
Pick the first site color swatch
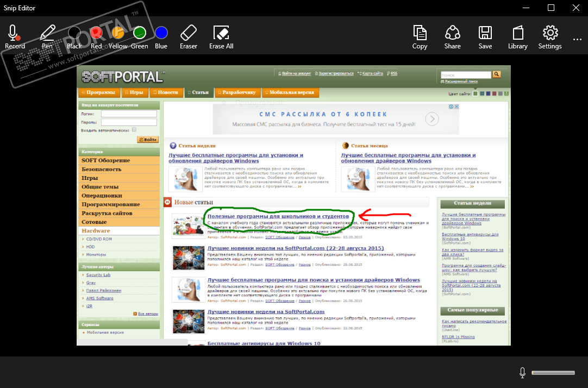(x=476, y=93)
